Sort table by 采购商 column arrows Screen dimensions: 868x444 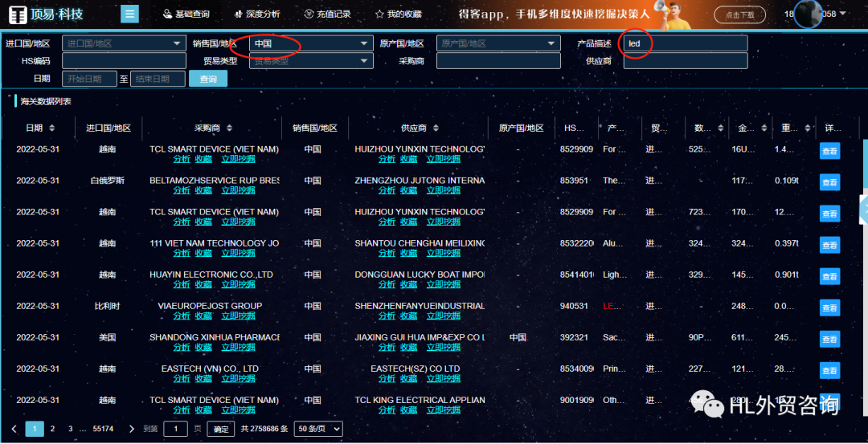pos(229,128)
